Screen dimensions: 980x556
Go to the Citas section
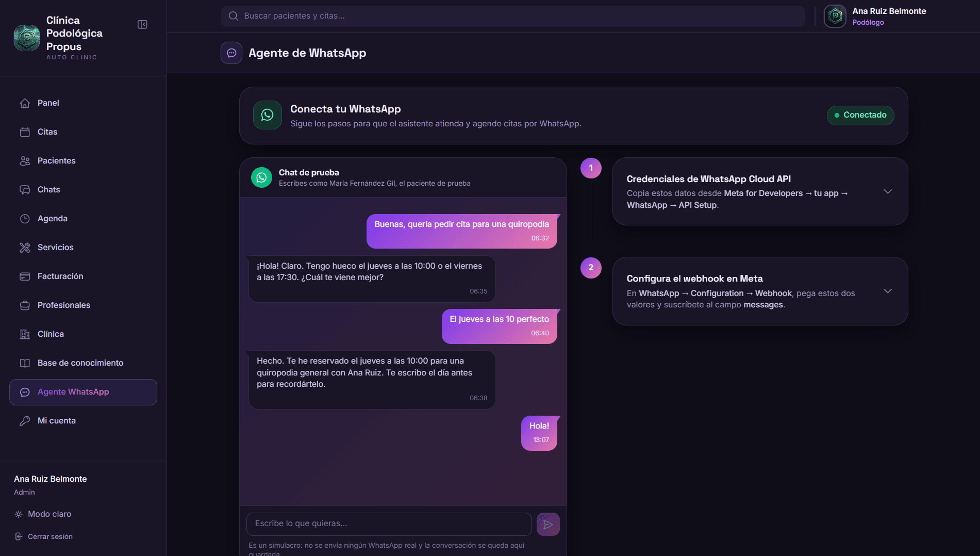[x=83, y=132]
